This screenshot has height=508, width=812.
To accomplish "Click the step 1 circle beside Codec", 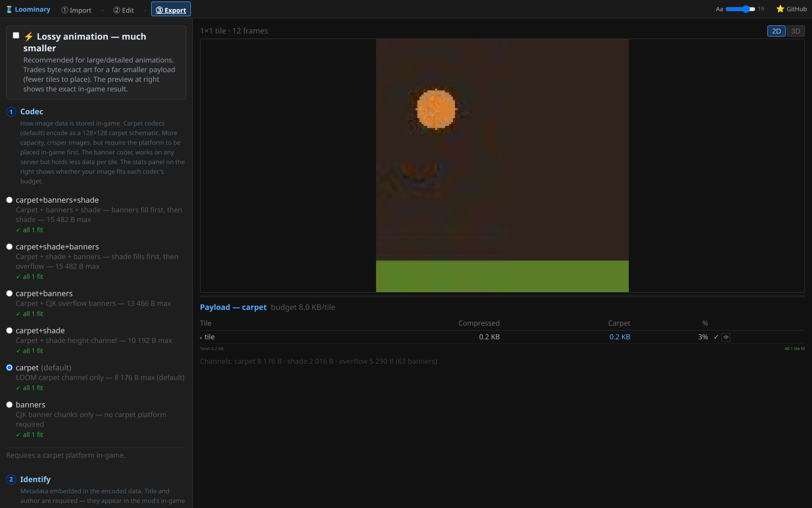I will (11, 112).
